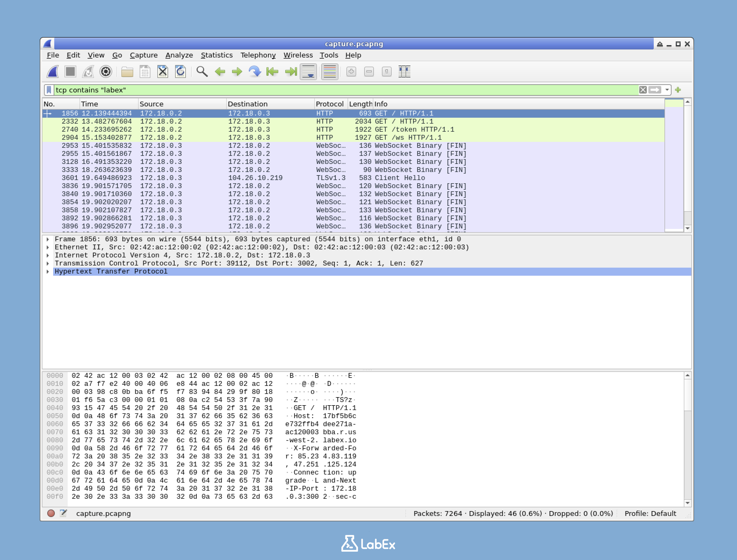Apply the filter using the arrow button
Screen dimensions: 737x560
pos(655,90)
